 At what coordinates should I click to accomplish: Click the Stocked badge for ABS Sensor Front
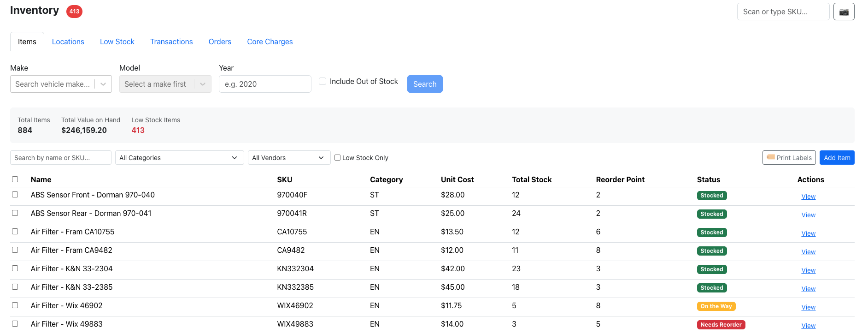(x=711, y=196)
